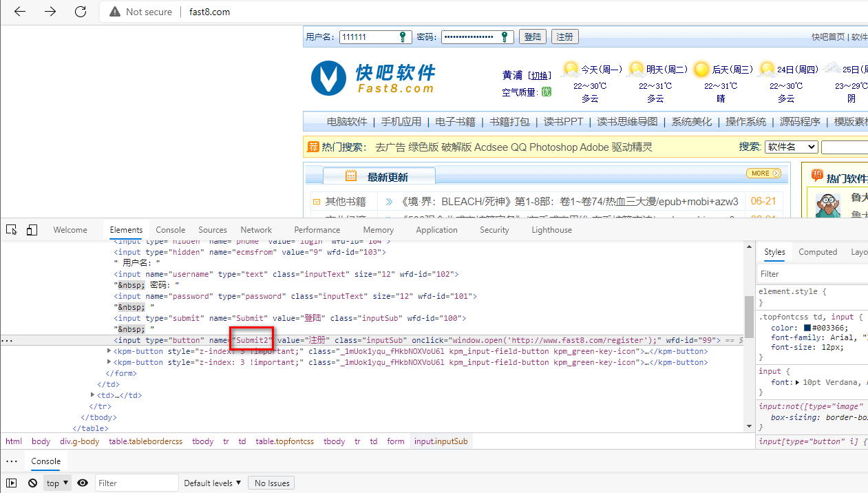Open the Application tab
The height and width of the screenshot is (493, 868).
(436, 230)
